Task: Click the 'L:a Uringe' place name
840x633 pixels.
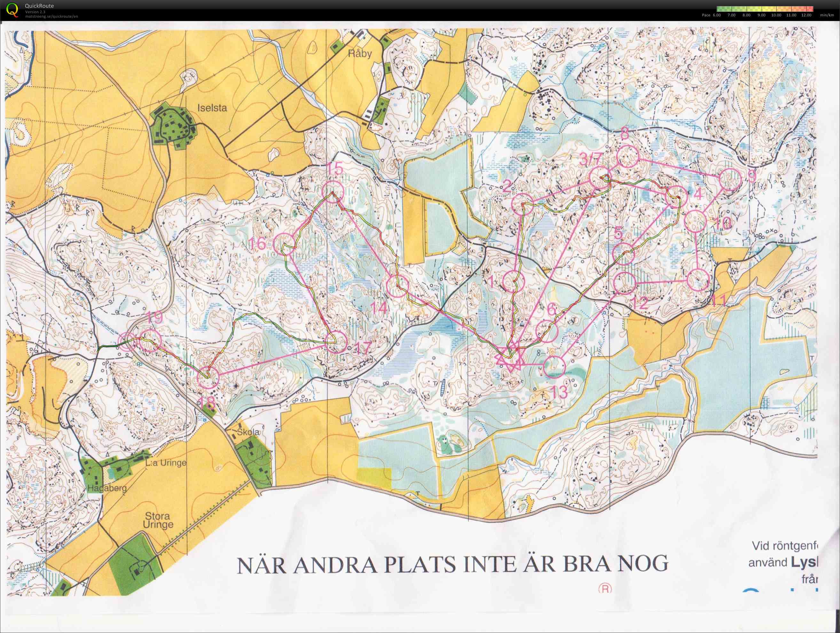Action: [166, 463]
